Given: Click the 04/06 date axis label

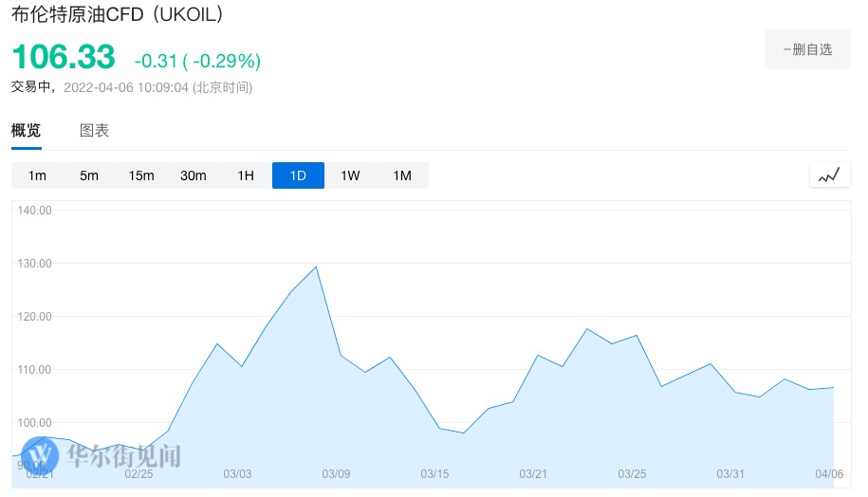Looking at the screenshot, I should [x=830, y=473].
